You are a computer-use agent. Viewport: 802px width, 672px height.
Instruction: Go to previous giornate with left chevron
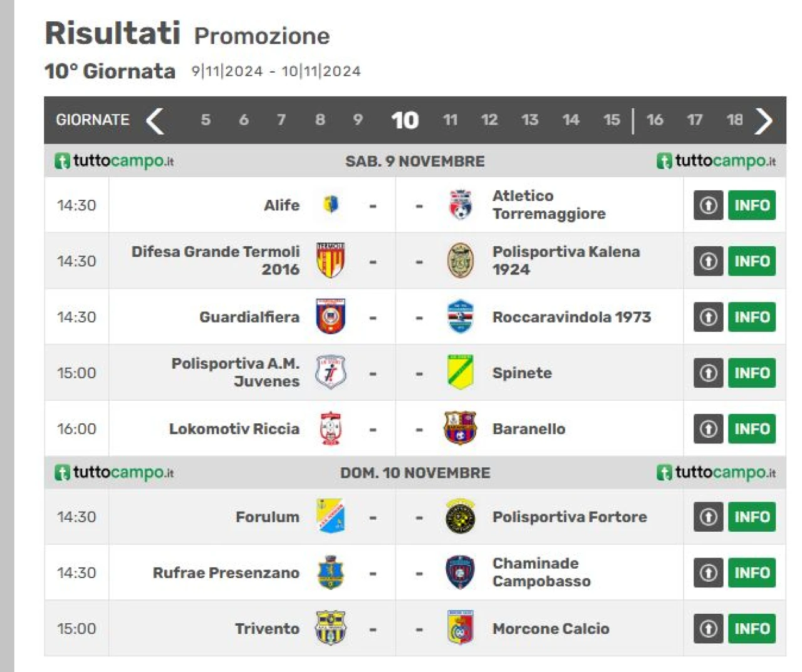click(155, 120)
